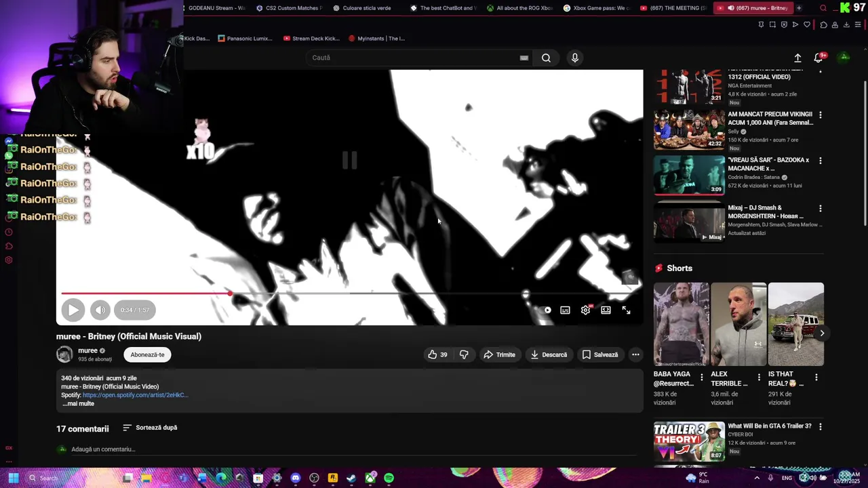Viewport: 868px width, 488px height.
Task: Subscribe with the Abonează-te button
Action: point(147,354)
